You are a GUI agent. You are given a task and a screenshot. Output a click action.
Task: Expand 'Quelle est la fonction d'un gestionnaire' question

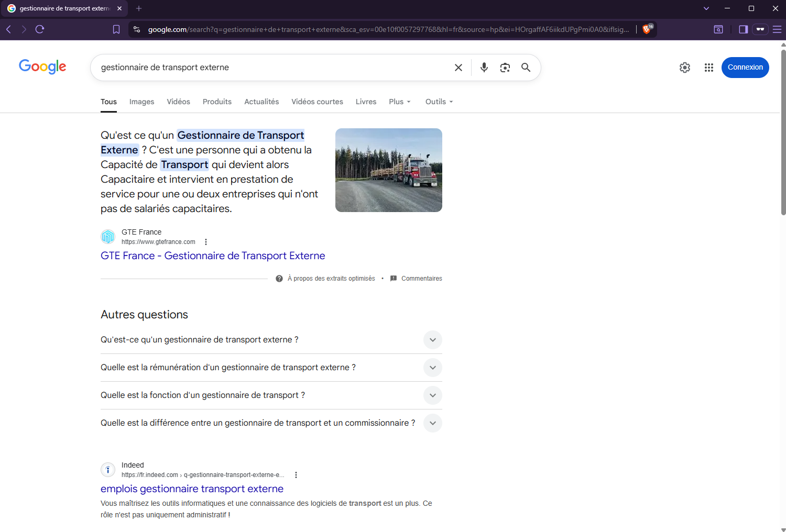[x=433, y=395]
